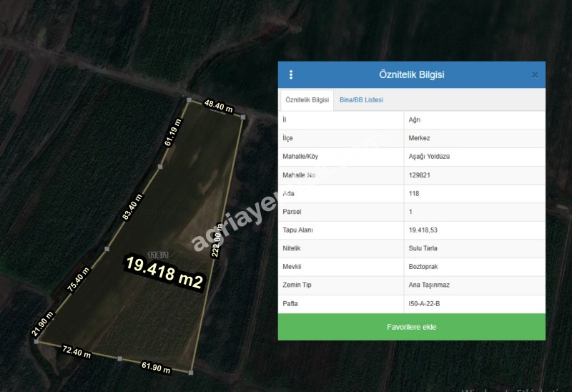Select the Tapu Alanı value 19.418,53
This screenshot has height=392, width=572.
pos(423,230)
